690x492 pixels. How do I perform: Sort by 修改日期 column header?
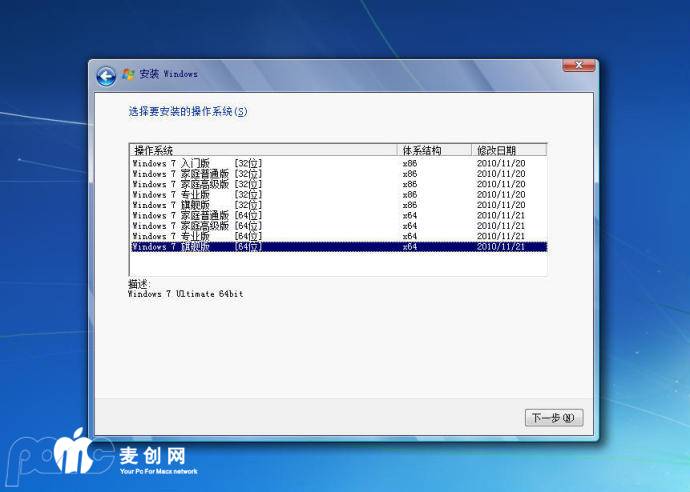coord(508,150)
